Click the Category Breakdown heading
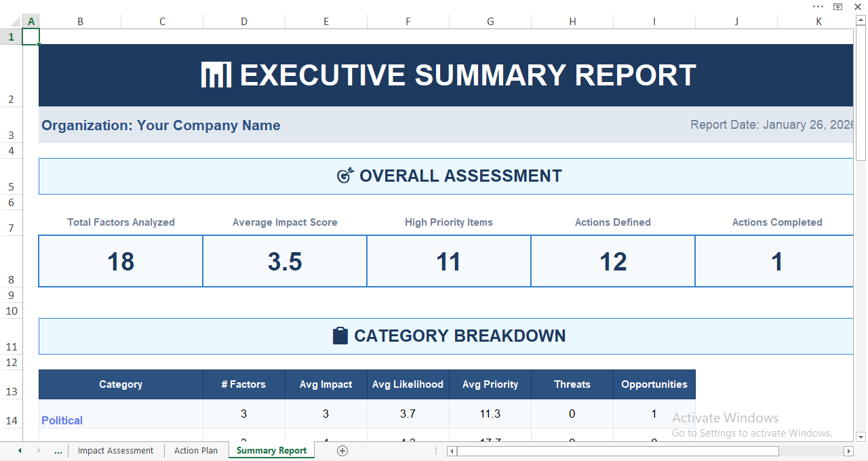 click(x=446, y=336)
